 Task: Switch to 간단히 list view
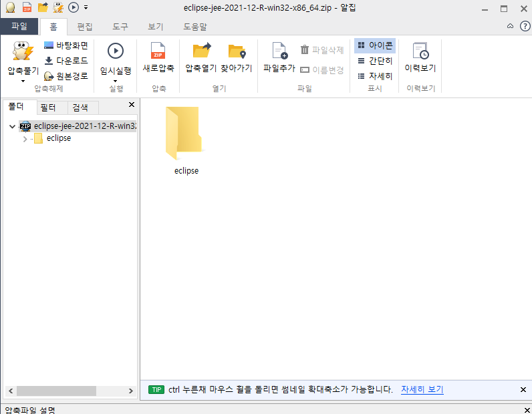[375, 61]
